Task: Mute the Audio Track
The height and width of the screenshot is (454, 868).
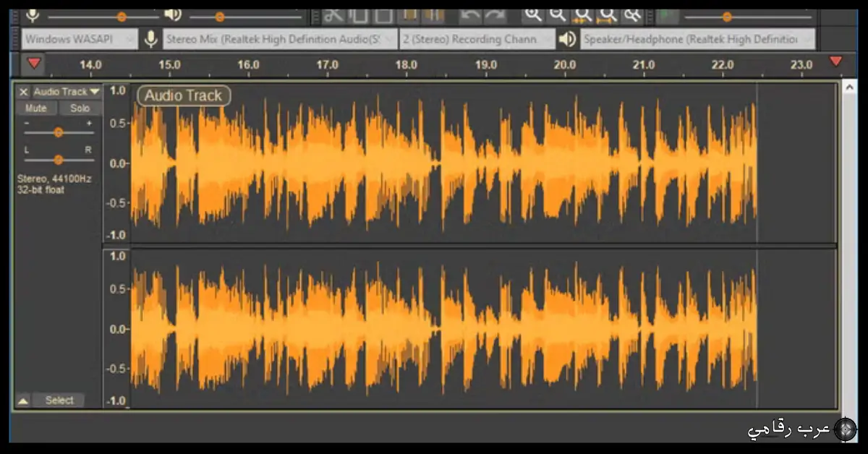Action: pyautogui.click(x=35, y=108)
